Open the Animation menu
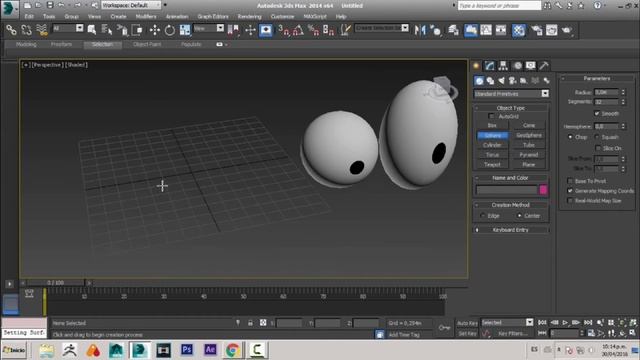This screenshot has height=360, width=640. point(177,17)
